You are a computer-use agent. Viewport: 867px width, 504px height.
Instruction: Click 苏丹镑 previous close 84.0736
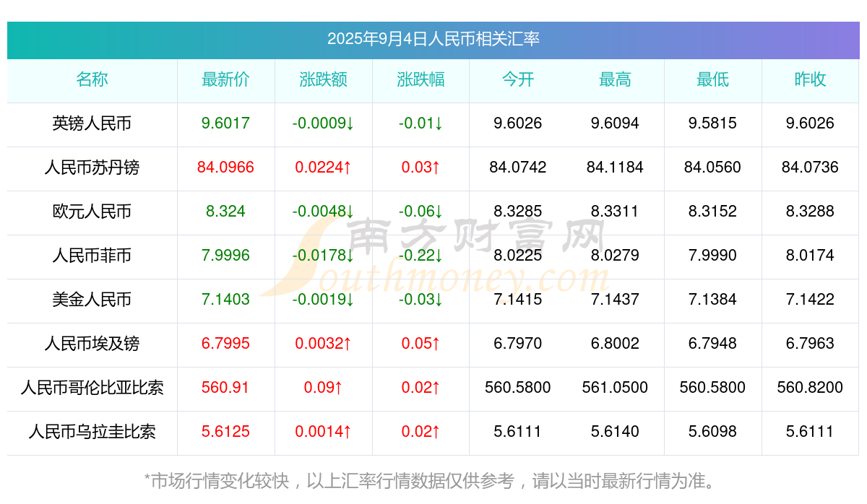point(810,168)
